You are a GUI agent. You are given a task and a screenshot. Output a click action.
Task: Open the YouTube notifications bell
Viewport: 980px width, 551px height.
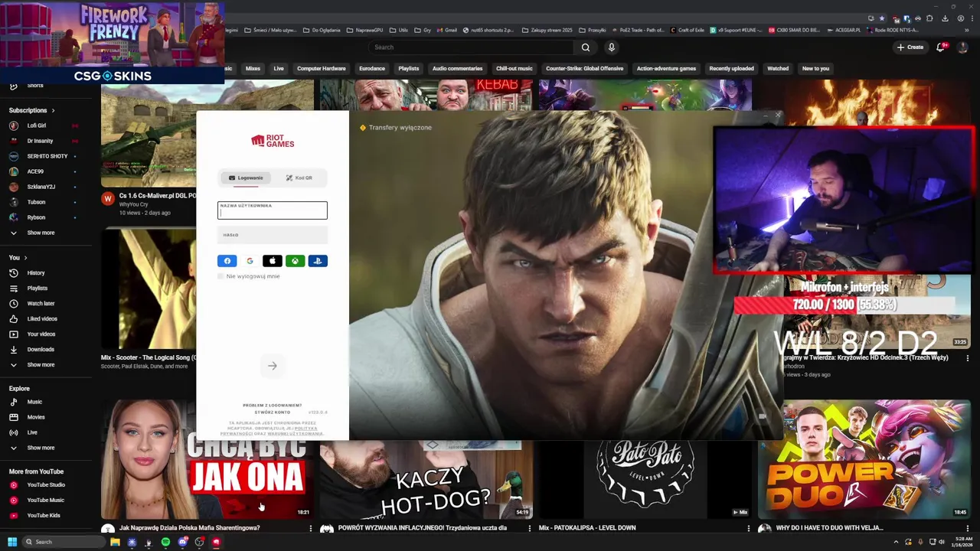coord(941,47)
